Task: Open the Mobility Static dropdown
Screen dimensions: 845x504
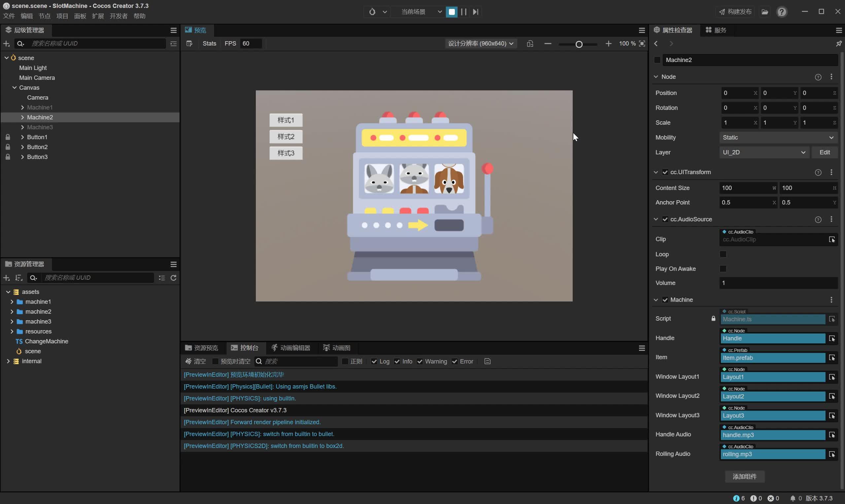Action: [778, 138]
